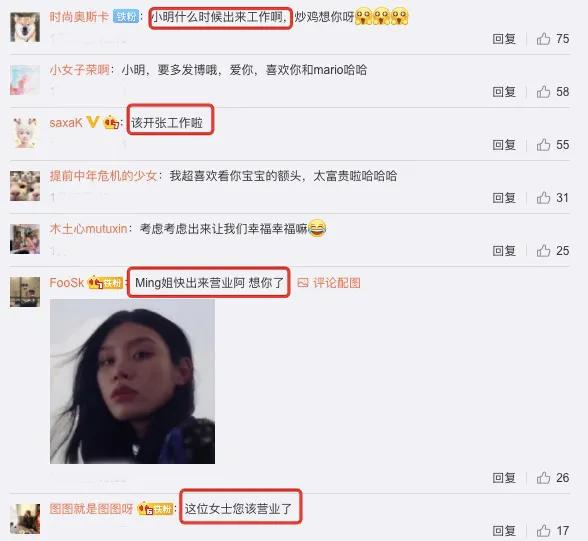Reply to 时尚奥斯卡's comment
The image size is (588, 541).
click(x=504, y=39)
